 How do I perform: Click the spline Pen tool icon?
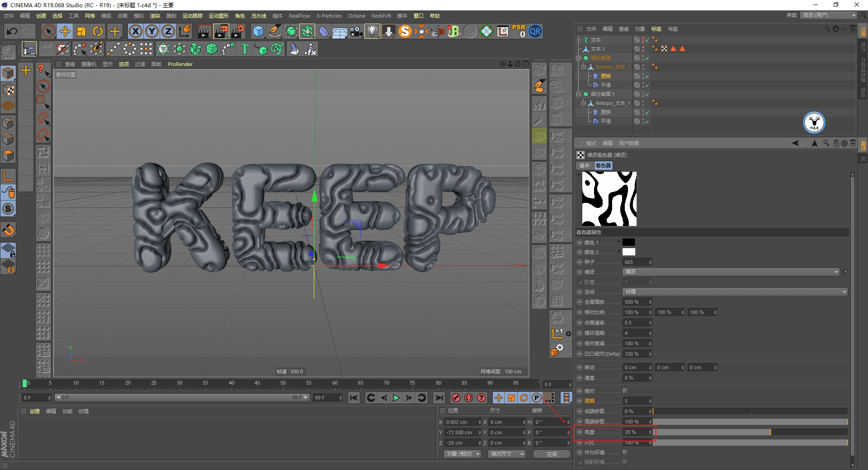(x=274, y=32)
